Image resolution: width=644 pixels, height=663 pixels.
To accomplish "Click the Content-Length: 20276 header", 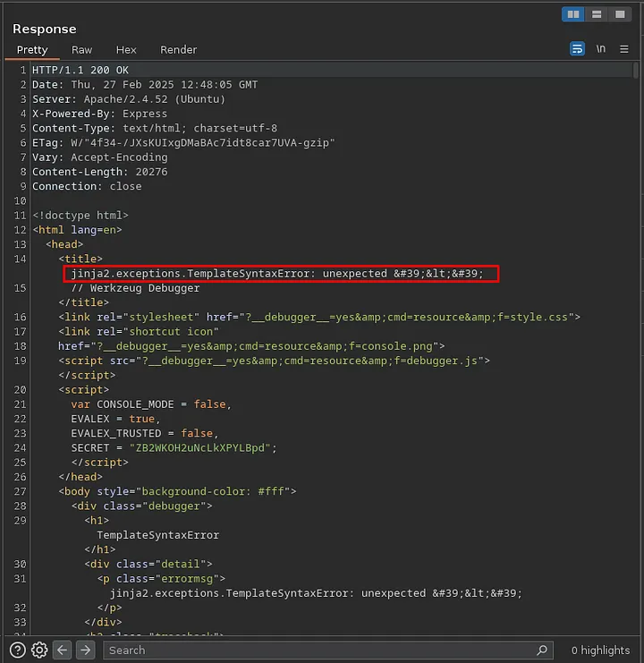I will 99,172.
